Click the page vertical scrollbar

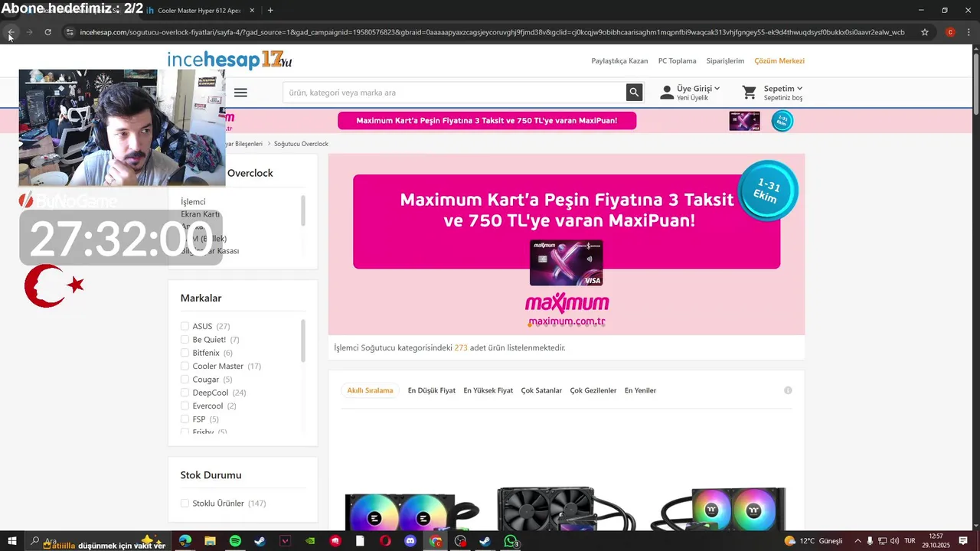[x=975, y=84]
